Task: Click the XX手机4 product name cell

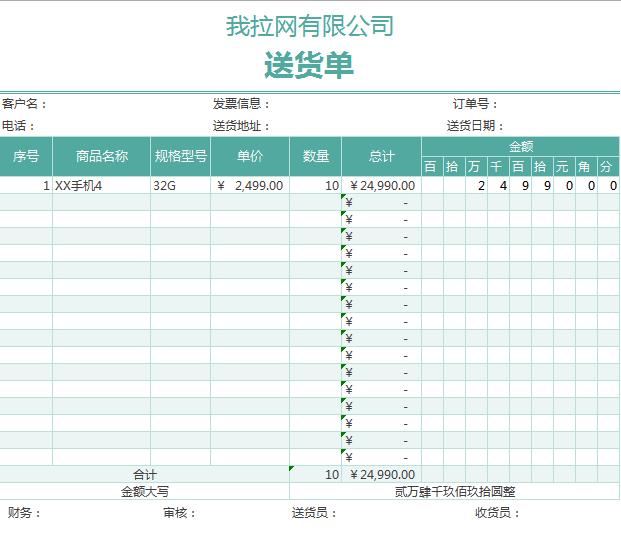Action: point(102,185)
